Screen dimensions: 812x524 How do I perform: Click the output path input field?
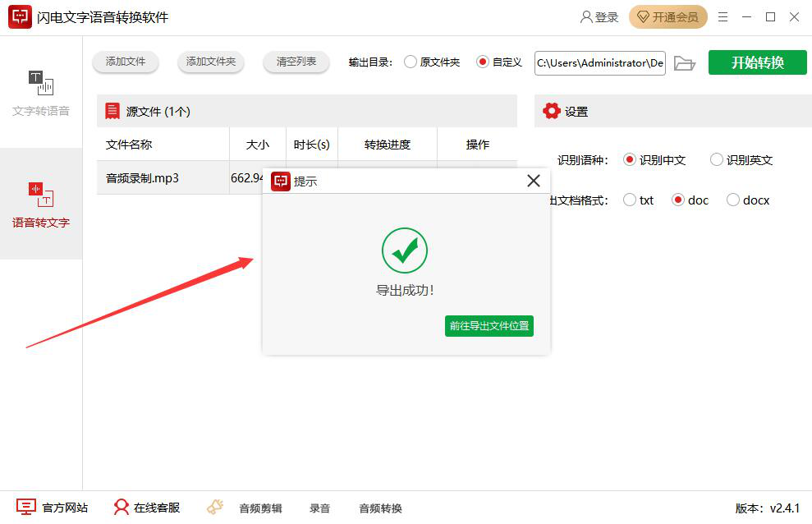599,63
